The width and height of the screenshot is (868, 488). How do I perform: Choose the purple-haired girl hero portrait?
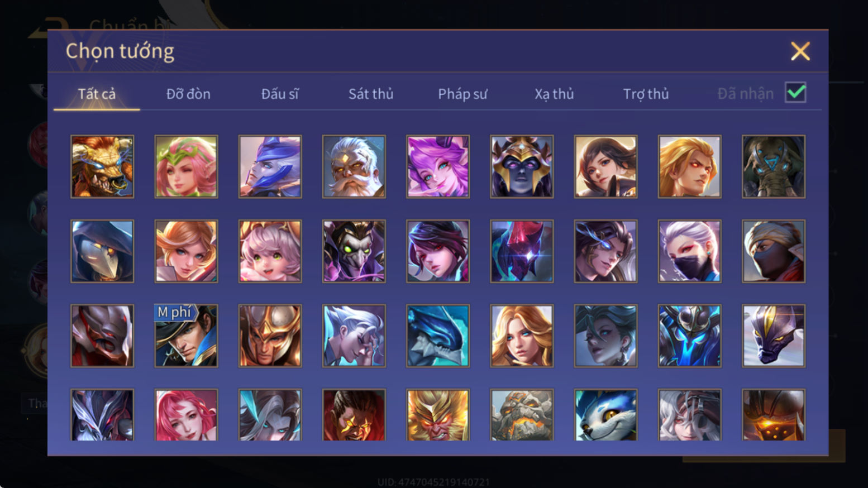tap(437, 166)
